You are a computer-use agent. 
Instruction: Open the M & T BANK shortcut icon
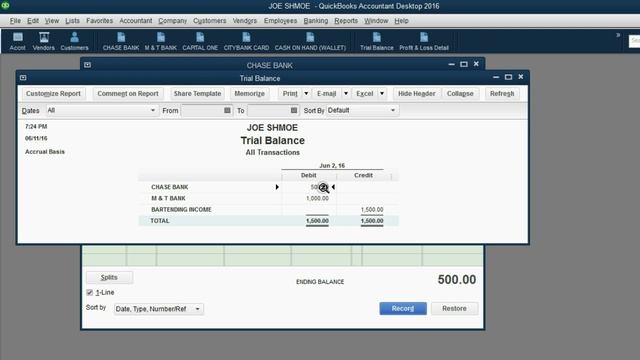161,41
